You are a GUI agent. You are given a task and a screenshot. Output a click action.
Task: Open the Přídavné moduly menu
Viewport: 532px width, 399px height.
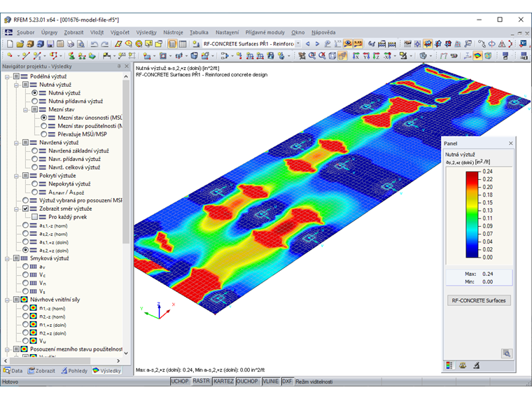coord(265,32)
